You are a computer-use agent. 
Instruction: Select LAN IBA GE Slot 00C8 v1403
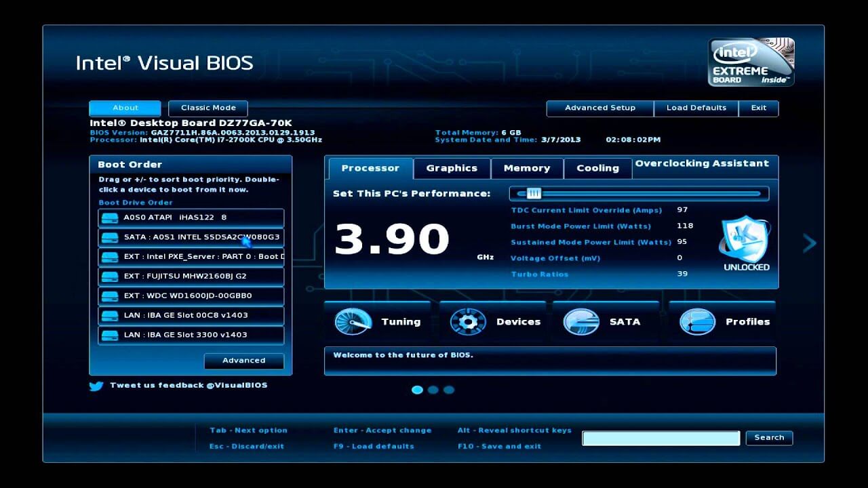tap(191, 315)
